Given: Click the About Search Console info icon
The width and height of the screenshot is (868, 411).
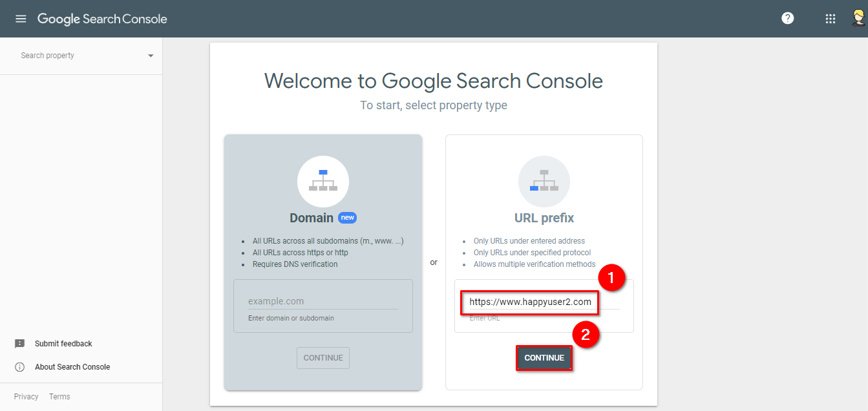Looking at the screenshot, I should tap(20, 367).
